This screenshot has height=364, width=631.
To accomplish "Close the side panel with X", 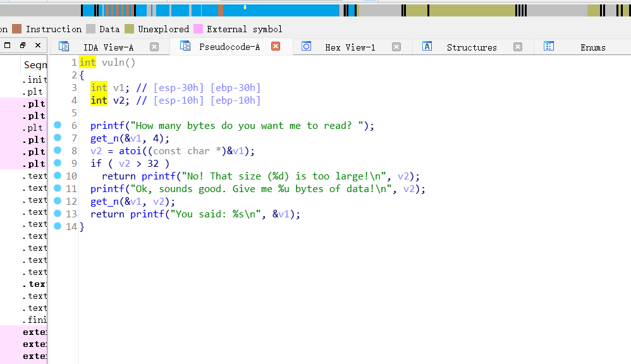I will point(38,45).
